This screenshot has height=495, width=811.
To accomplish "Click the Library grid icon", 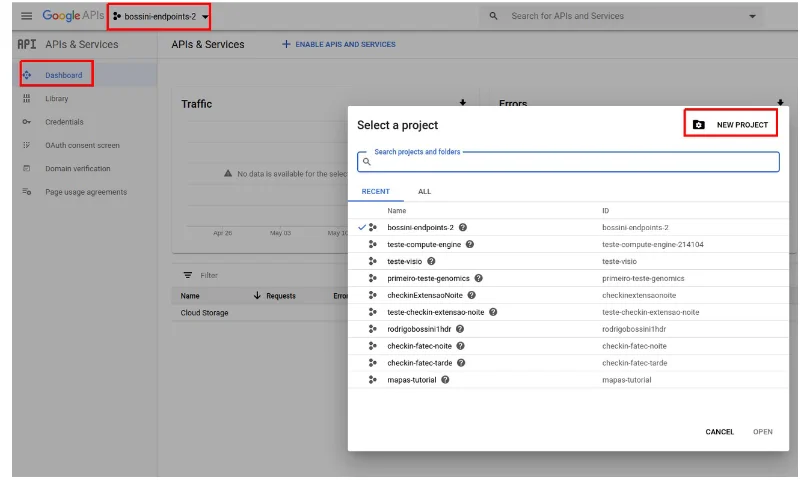I will click(x=27, y=98).
